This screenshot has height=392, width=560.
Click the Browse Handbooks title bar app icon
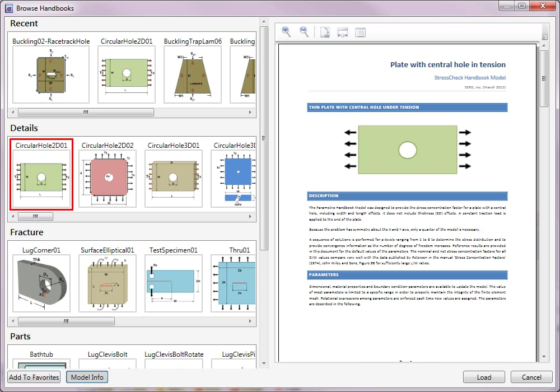click(x=8, y=7)
